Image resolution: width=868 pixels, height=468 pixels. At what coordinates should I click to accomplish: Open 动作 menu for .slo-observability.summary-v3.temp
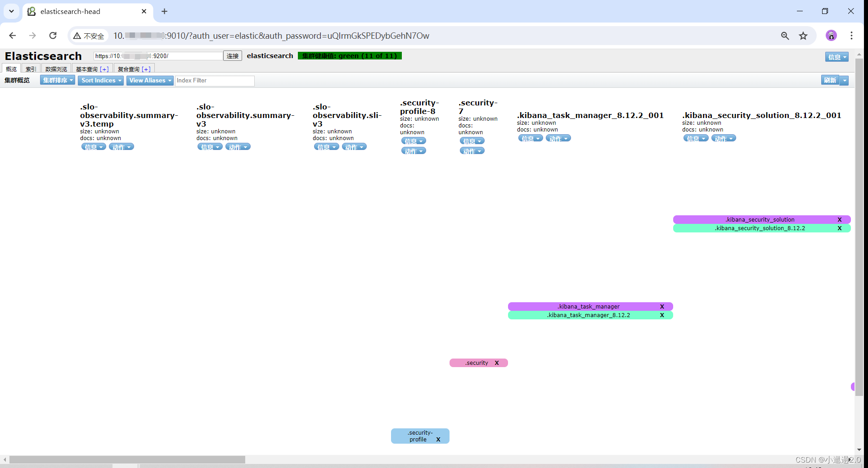tap(121, 147)
